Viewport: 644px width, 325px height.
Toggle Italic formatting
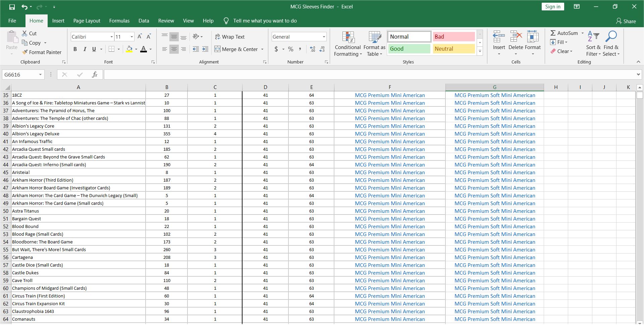[85, 49]
